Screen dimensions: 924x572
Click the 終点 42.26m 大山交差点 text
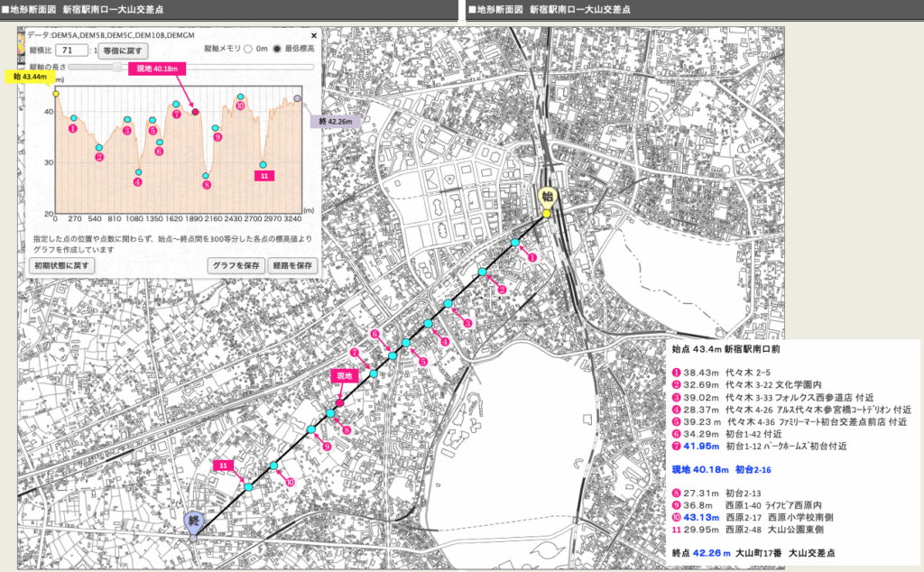[753, 553]
